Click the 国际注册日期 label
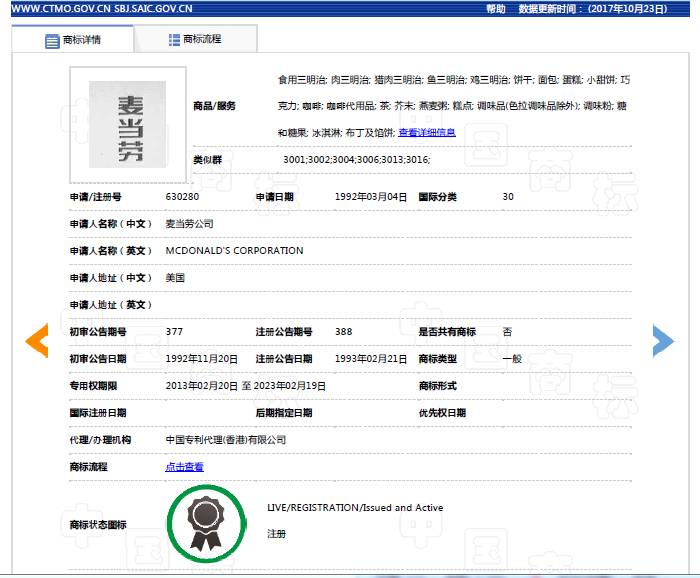Viewport: 700px width, 578px height. (x=98, y=413)
